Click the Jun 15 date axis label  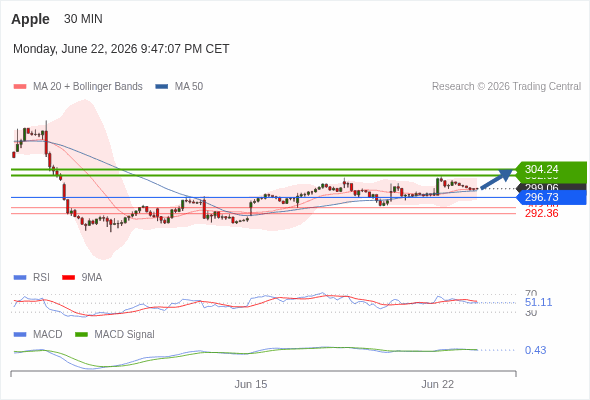tap(251, 384)
